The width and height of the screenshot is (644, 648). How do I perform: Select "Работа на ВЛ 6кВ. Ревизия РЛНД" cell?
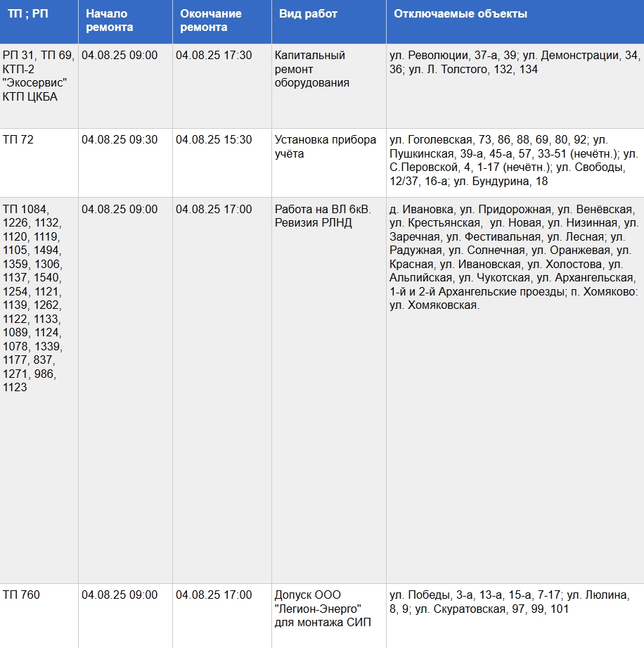322,216
